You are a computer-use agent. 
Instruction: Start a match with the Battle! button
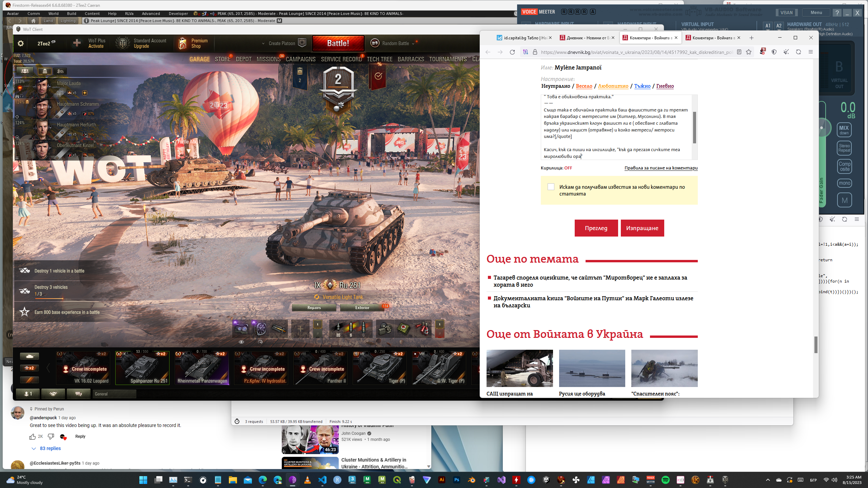[338, 43]
